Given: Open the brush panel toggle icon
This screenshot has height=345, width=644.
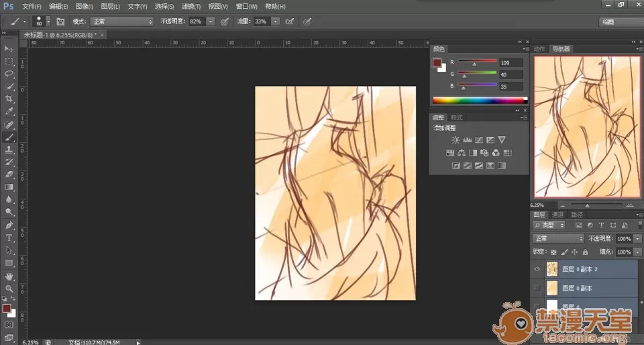Looking at the screenshot, I should click(61, 21).
